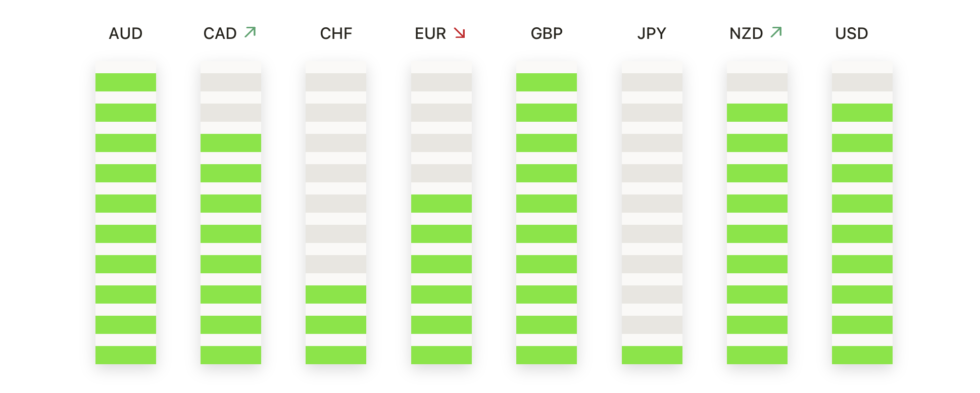This screenshot has width=980, height=393.
Task: Click the top green bar in GBP column
Action: click(547, 82)
